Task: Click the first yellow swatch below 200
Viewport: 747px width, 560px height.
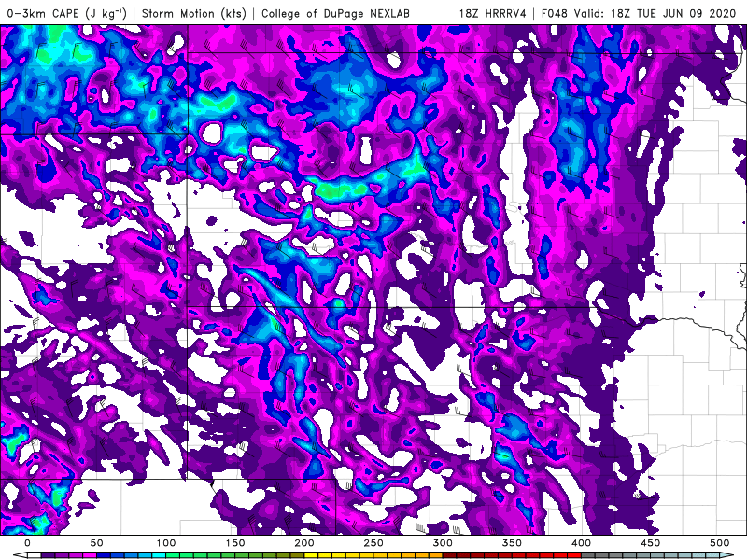Action: (311, 555)
